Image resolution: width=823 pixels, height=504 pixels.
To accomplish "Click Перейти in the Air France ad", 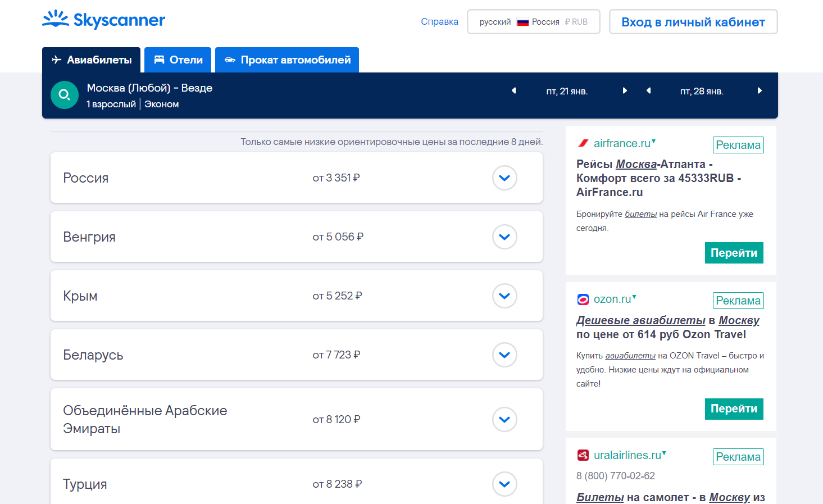I will click(x=734, y=253).
